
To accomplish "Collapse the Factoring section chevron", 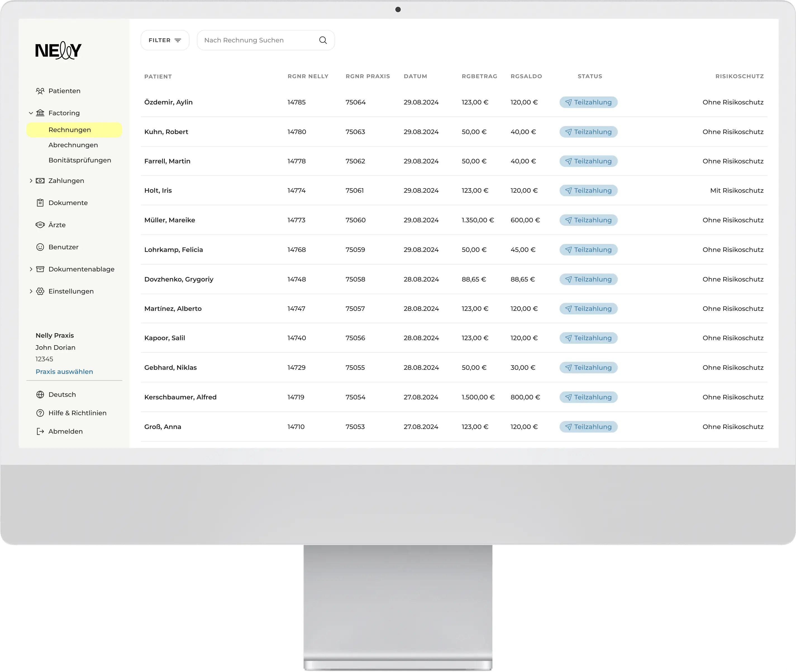I will pos(31,113).
